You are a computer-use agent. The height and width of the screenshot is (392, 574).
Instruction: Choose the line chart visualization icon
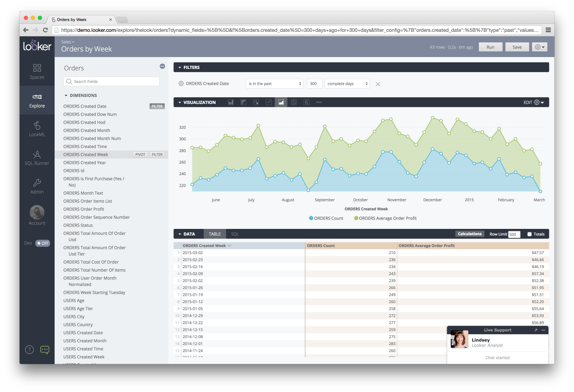tap(268, 102)
